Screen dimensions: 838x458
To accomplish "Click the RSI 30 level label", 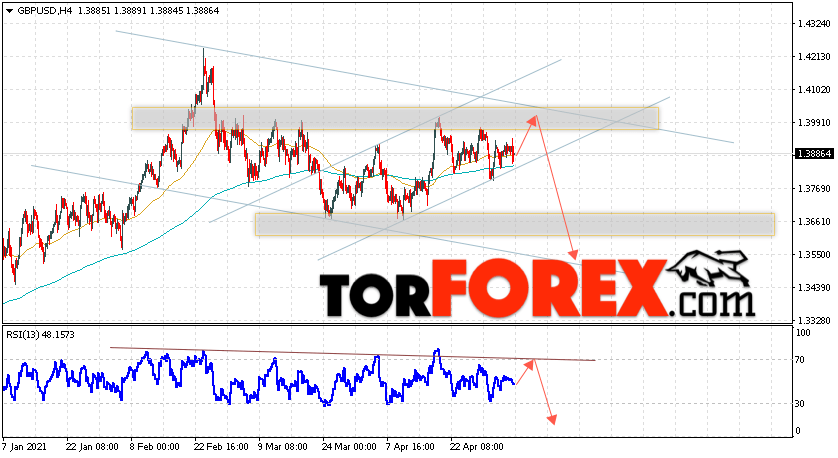I will click(800, 404).
